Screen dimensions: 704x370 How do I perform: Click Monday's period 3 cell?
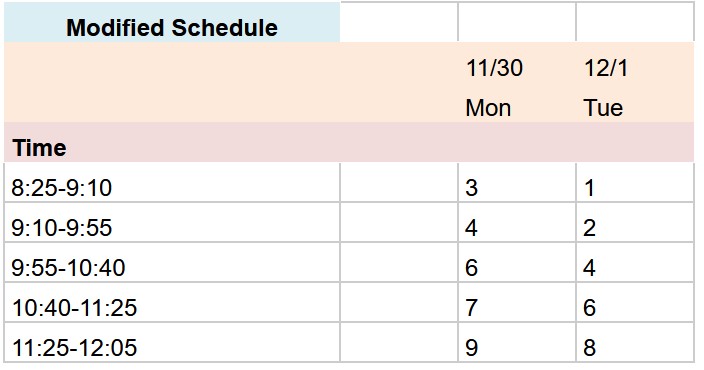pos(517,182)
